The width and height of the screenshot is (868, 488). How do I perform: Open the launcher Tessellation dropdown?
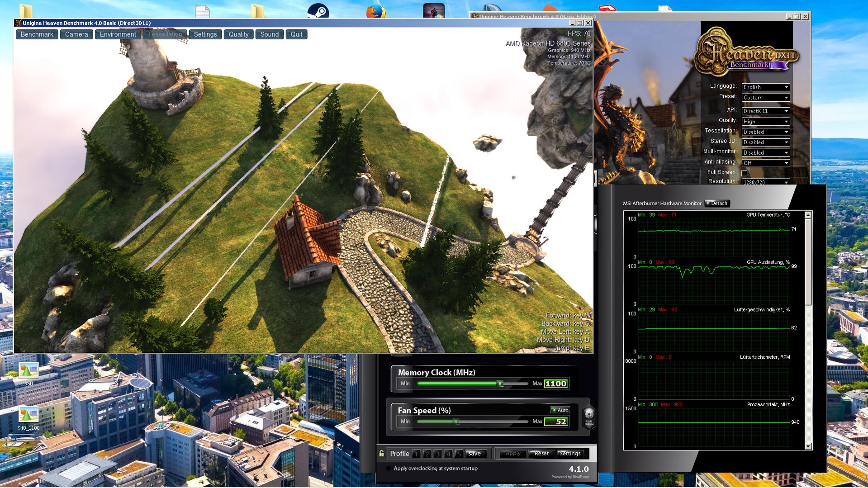coord(765,132)
